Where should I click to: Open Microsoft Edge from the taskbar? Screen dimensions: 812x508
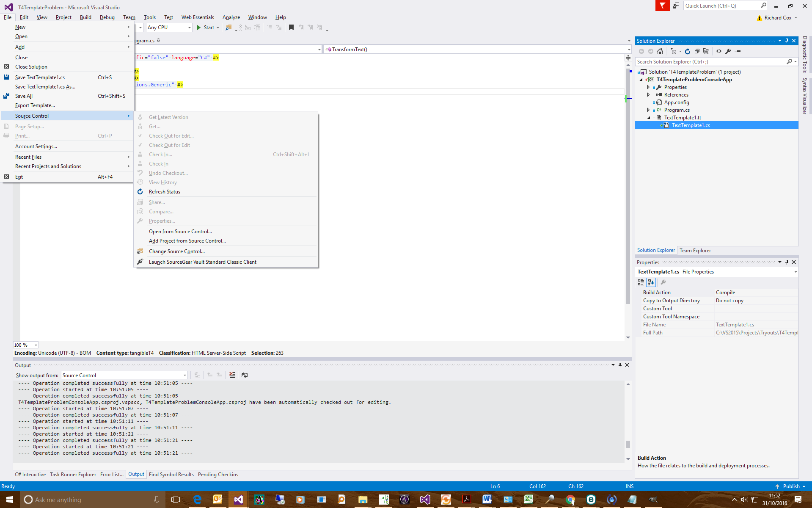point(197,500)
